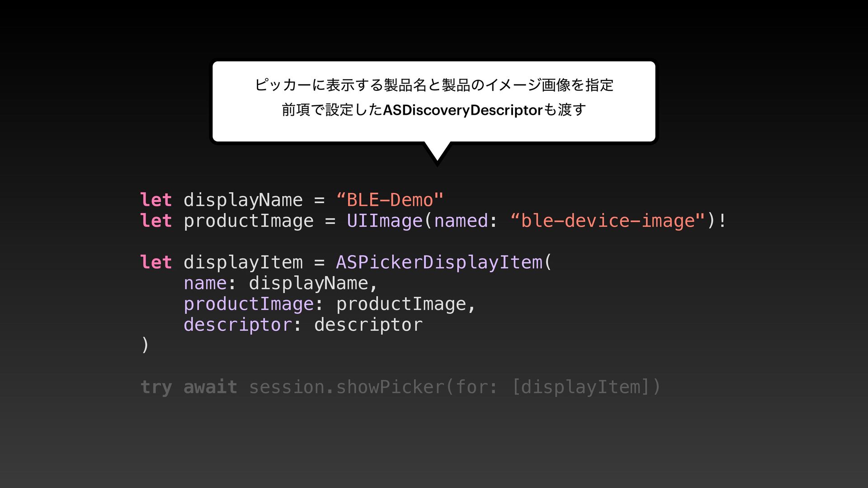This screenshot has height=488, width=868.
Task: Click the code line declaring productImage with UIImage
Action: pyautogui.click(x=433, y=221)
